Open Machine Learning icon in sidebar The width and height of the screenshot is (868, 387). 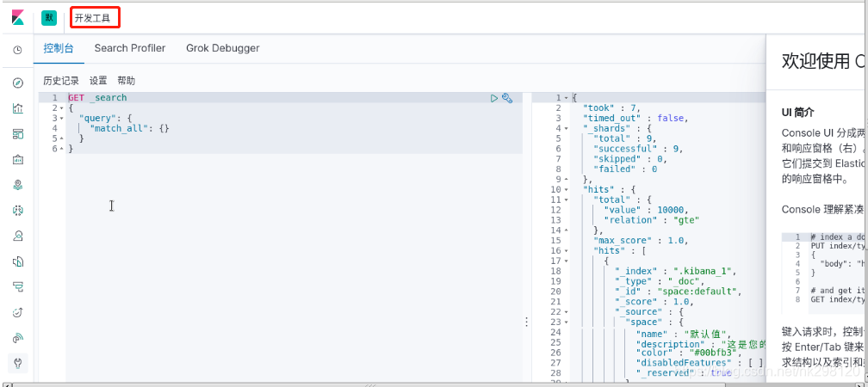(18, 211)
